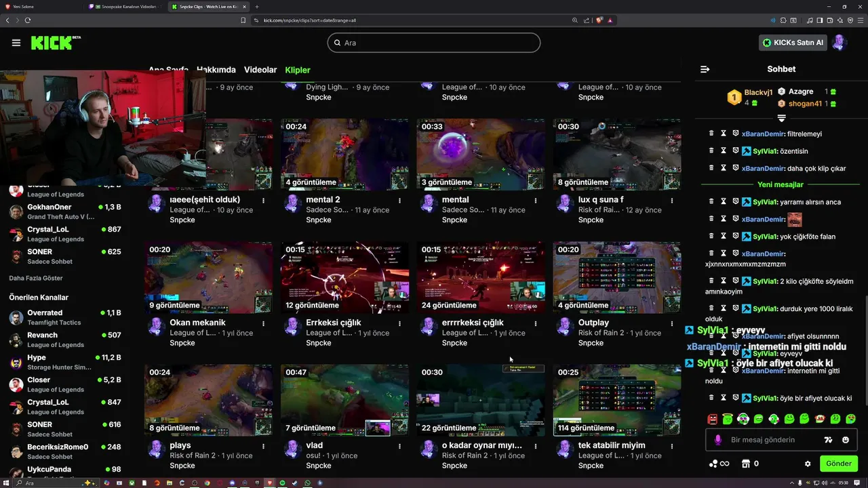The image size is (868, 488).
Task: Expand the chat leaderboard chevron
Action: [781, 118]
